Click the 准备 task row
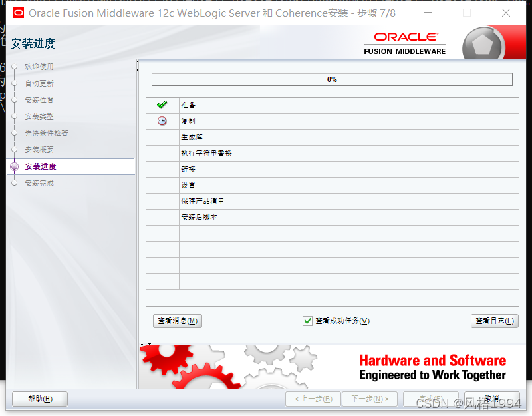Screen dimensions: 532x416 (x=332, y=105)
